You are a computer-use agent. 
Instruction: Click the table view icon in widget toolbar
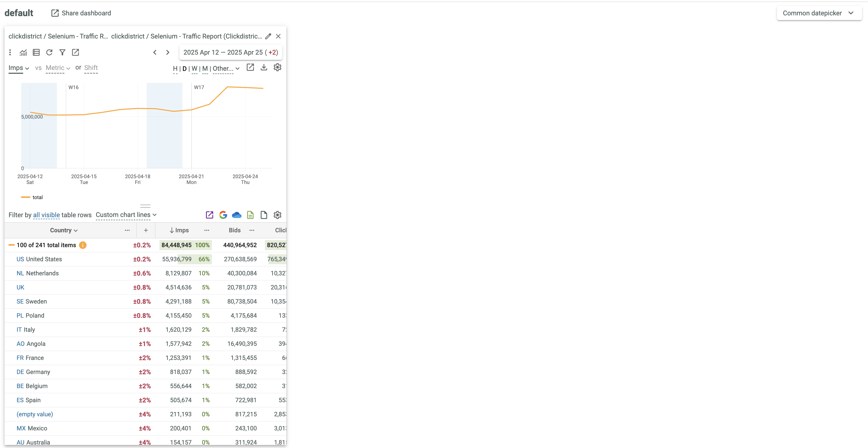(36, 53)
